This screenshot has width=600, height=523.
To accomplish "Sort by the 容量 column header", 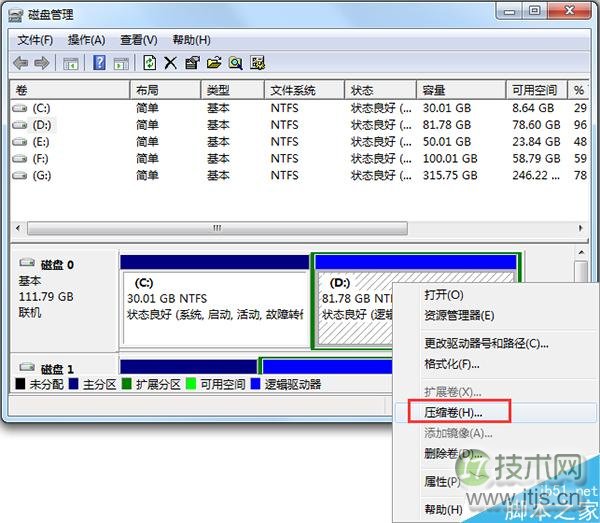I will (461, 90).
